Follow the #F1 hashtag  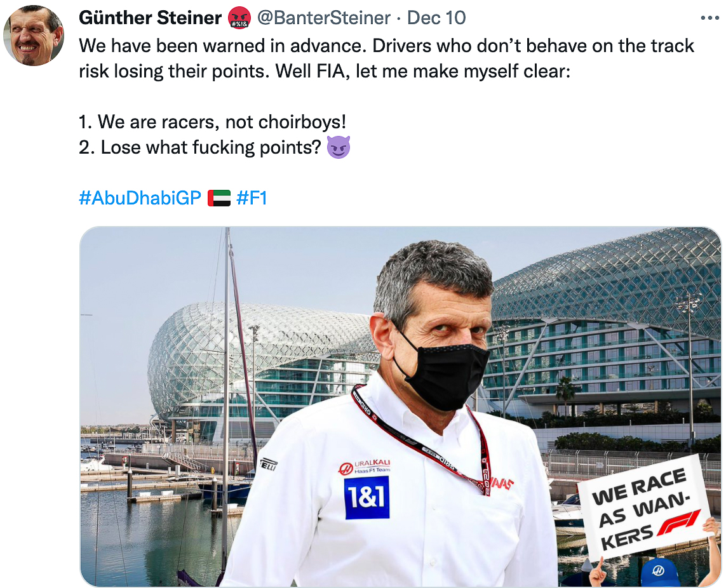252,197
